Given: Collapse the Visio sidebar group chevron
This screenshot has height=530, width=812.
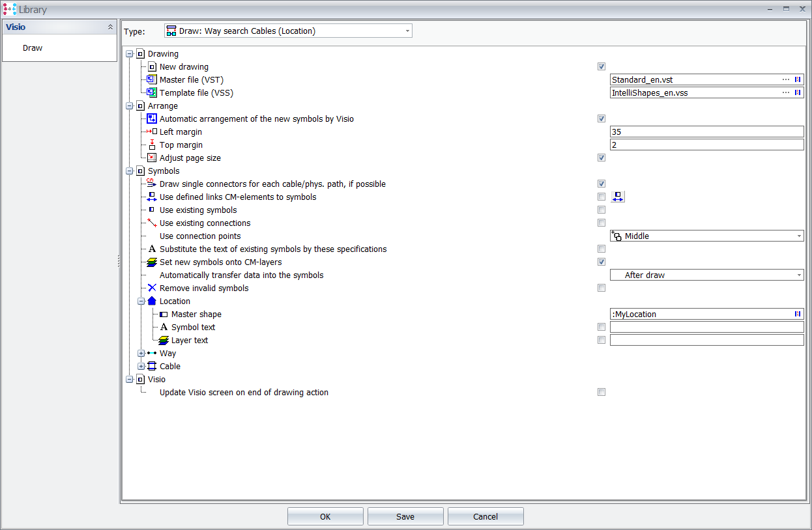Looking at the screenshot, I should (x=110, y=27).
